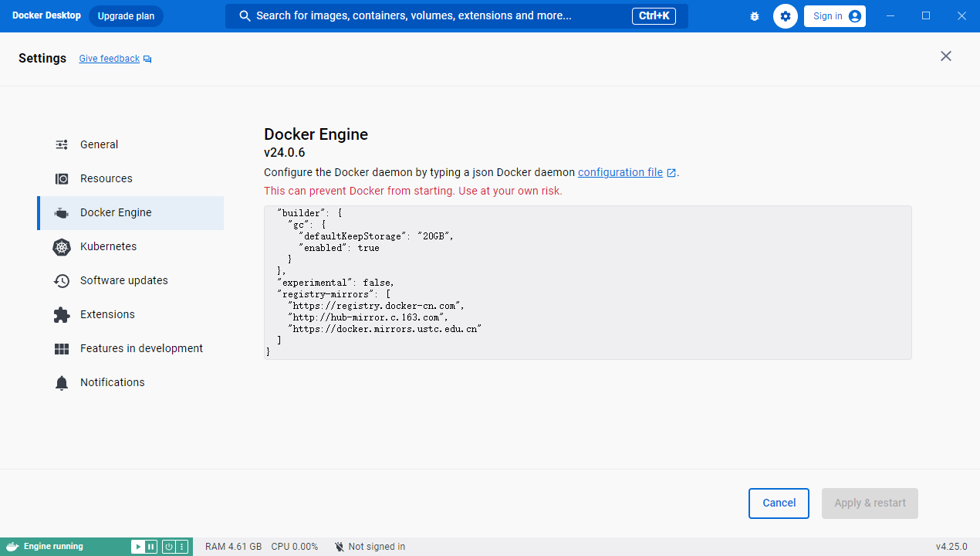Open troubleshoot via the bug icon
The height and width of the screenshot is (556, 980).
point(755,16)
